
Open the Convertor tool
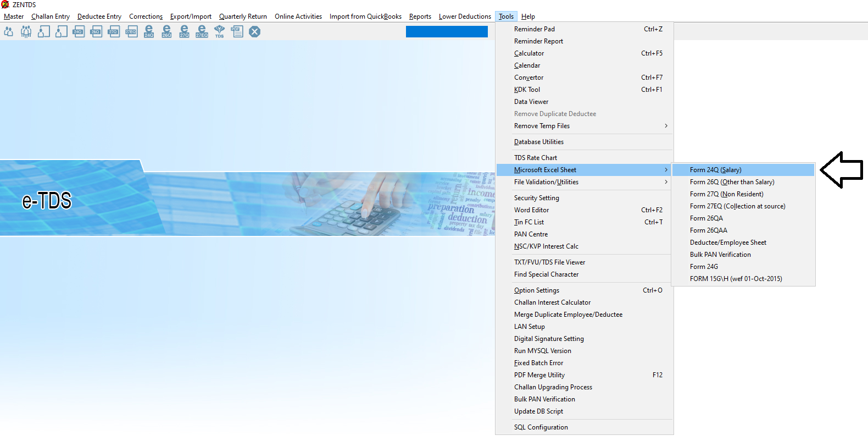click(585, 78)
